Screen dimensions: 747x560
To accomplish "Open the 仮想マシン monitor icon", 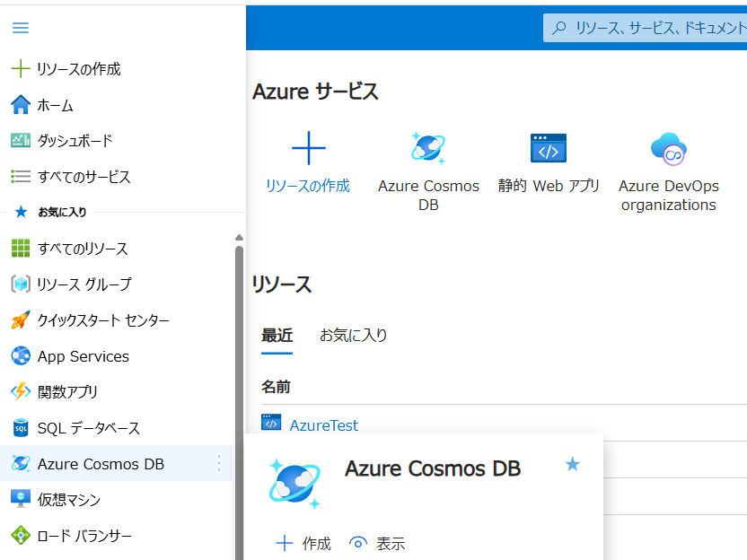I will [21, 499].
